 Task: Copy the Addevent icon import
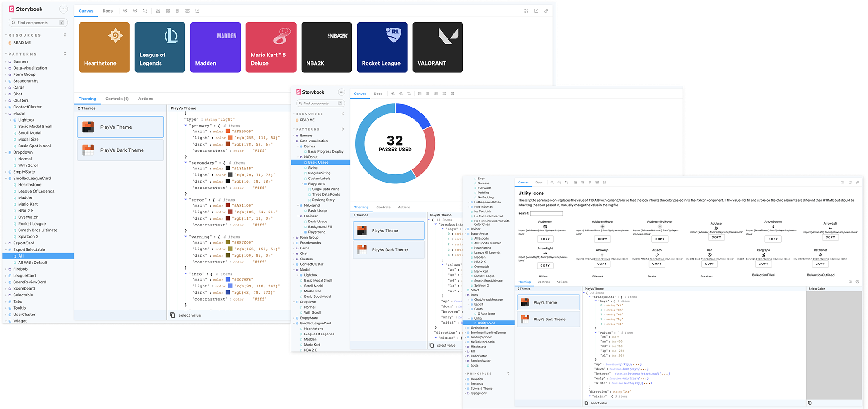(x=545, y=239)
